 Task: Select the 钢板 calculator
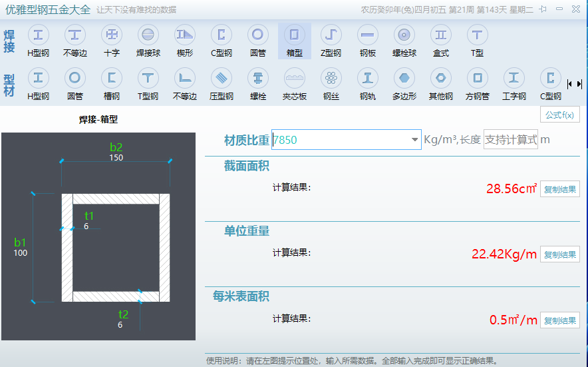[367, 41]
